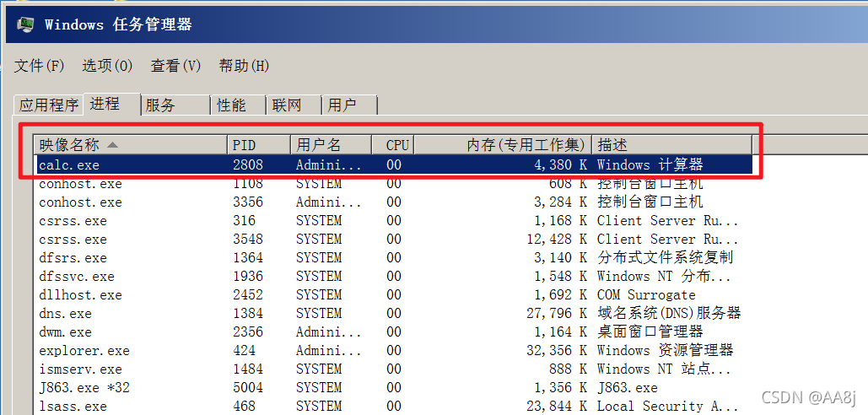Switch to the 应用程序 tab
The image size is (868, 415).
49,105
